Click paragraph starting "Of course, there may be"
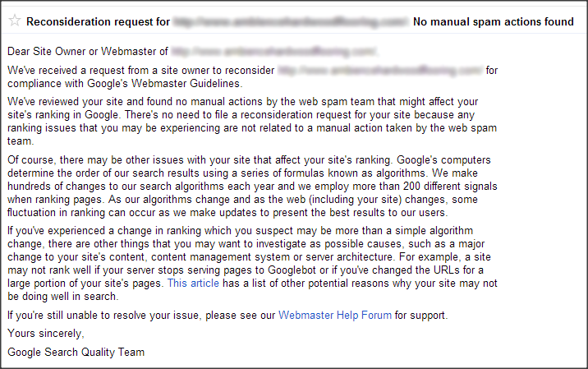 click(x=252, y=187)
